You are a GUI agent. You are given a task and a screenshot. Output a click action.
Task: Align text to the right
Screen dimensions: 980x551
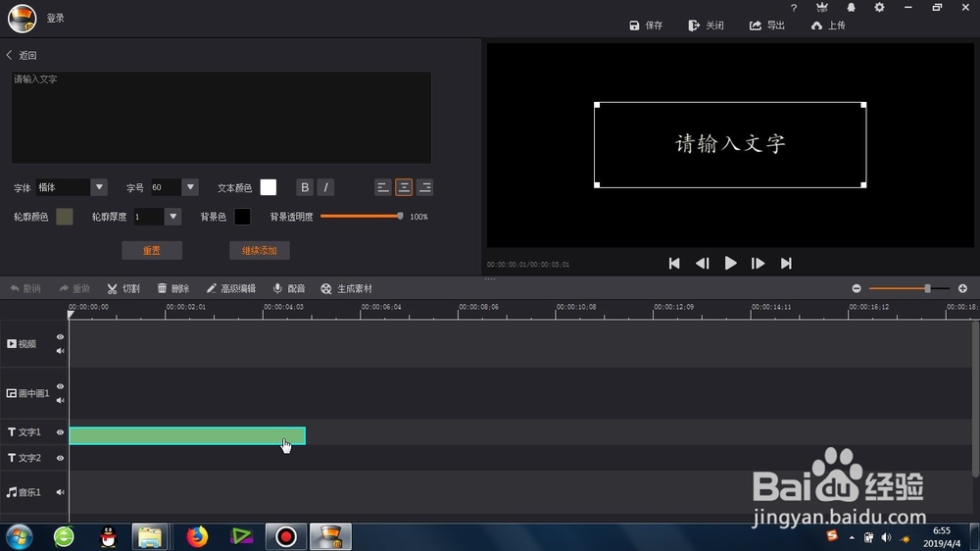tap(424, 187)
